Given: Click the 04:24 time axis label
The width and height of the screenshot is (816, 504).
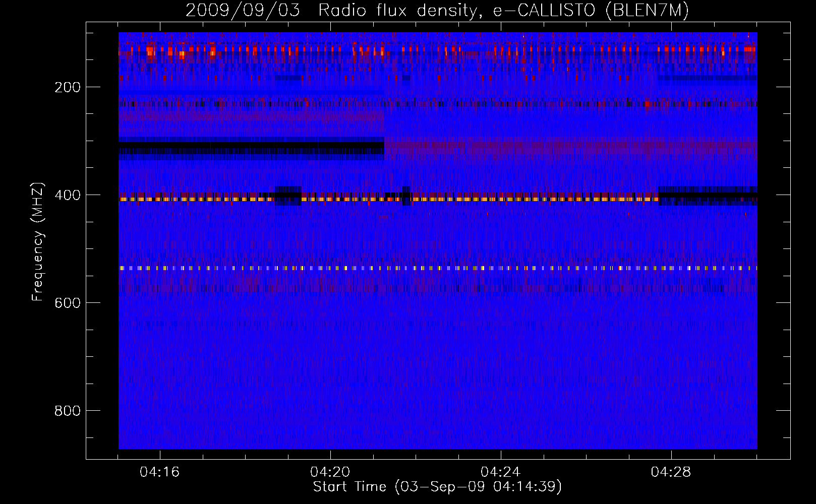Looking at the screenshot, I should pyautogui.click(x=501, y=472).
